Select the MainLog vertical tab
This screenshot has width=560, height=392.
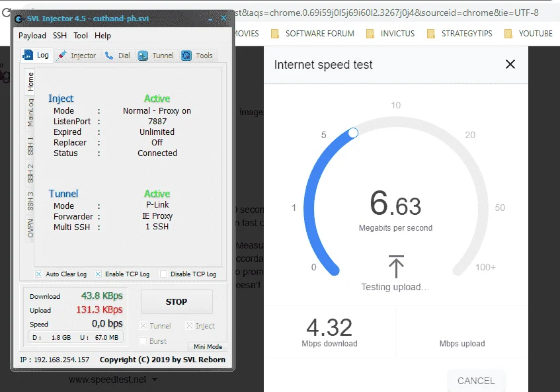coord(30,113)
